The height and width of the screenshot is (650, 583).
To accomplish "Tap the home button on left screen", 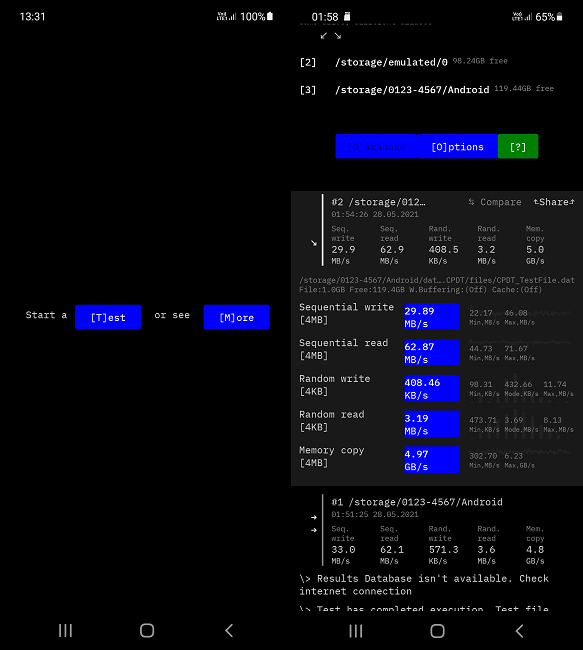I will tap(147, 631).
